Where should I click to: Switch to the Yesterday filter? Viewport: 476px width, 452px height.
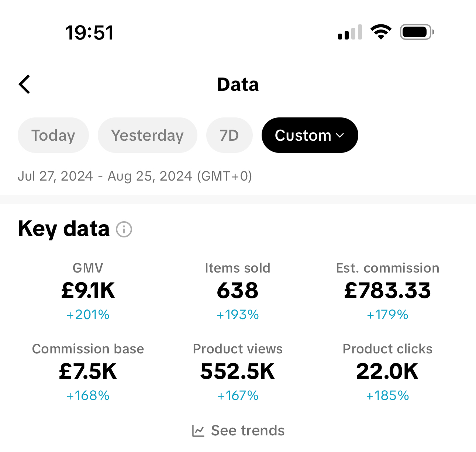tap(147, 135)
